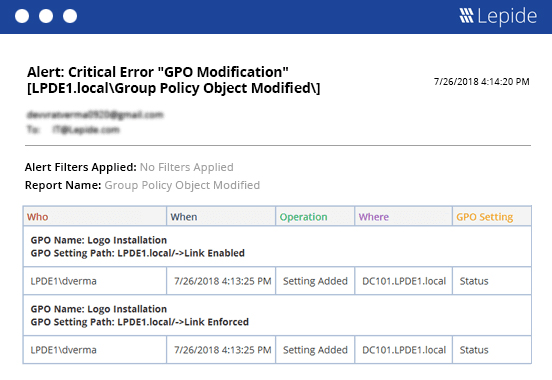Click the Link Enforced GPO setting path row
Image resolution: width=552 pixels, height=380 pixels.
[x=277, y=315]
